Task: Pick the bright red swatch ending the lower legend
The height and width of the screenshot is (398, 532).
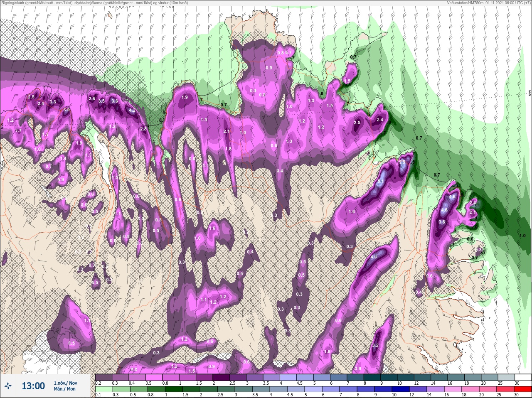Action: coord(522,389)
